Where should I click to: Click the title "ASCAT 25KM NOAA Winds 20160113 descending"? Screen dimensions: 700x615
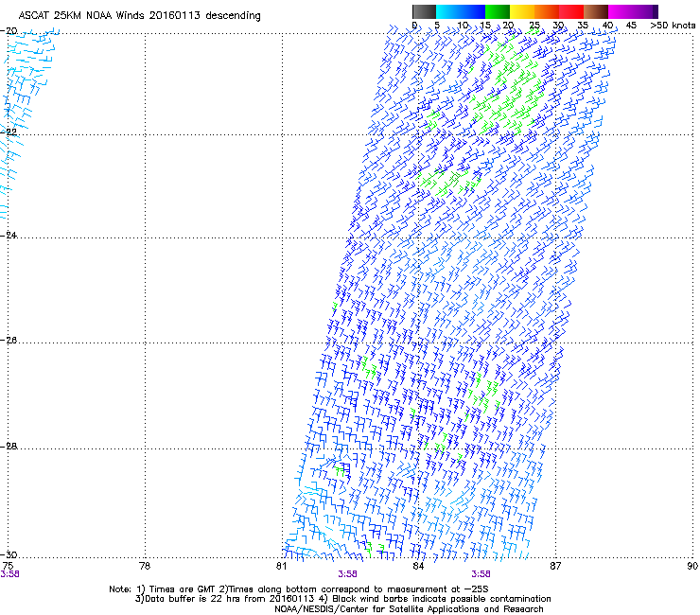pyautogui.click(x=139, y=16)
